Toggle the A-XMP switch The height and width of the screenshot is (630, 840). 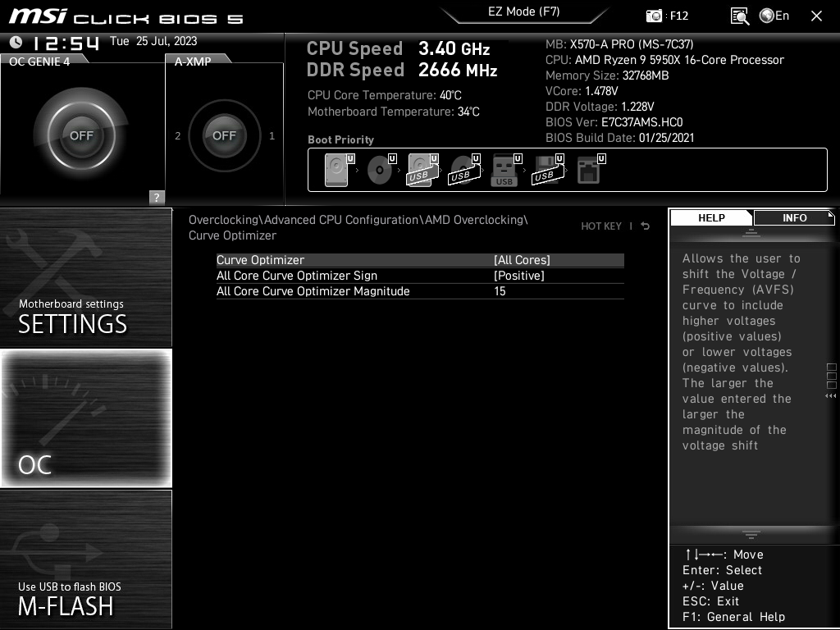point(224,135)
